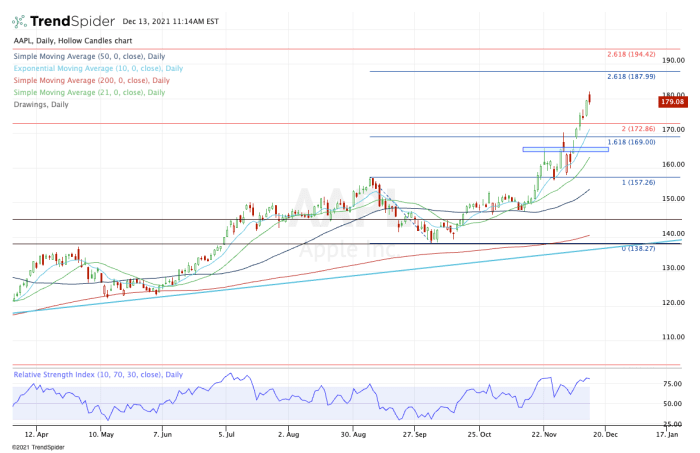Viewport: 700px width, 453px height.
Task: Click the 160.00 price axis label
Action: 673,164
